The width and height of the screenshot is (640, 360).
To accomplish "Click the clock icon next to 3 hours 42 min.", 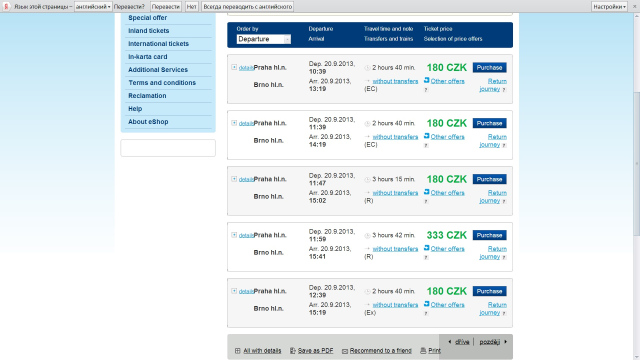I will click(367, 236).
